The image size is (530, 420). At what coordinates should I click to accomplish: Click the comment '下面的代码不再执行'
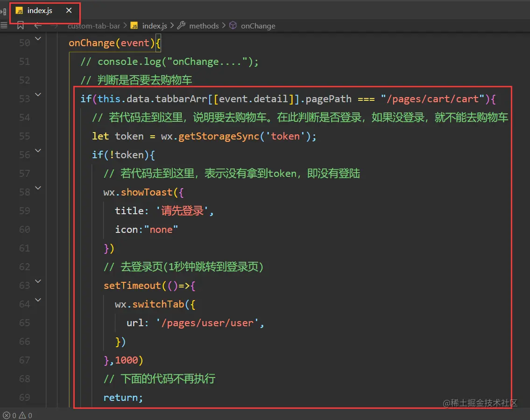click(159, 379)
